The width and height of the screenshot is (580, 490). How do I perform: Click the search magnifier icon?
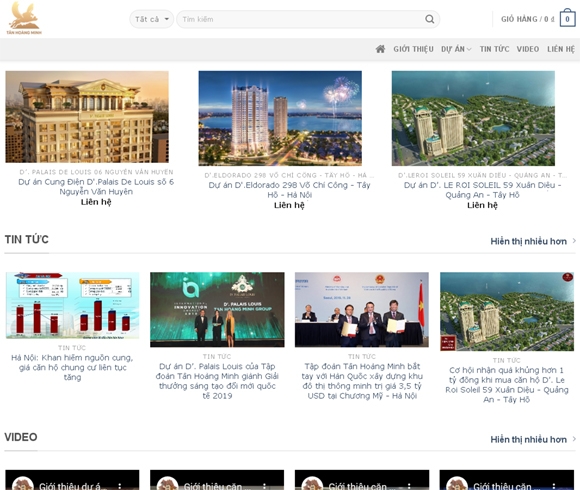tap(429, 19)
